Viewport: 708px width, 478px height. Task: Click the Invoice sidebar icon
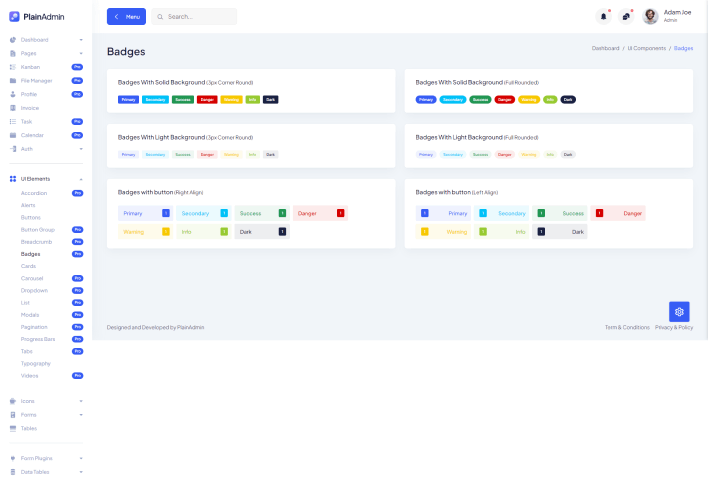point(13,107)
